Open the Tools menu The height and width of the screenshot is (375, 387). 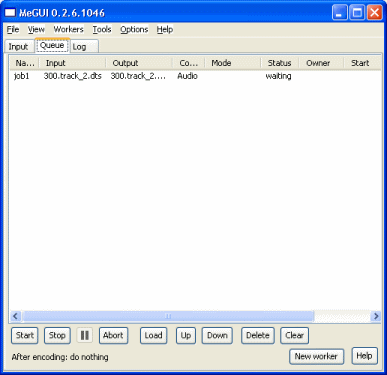102,30
